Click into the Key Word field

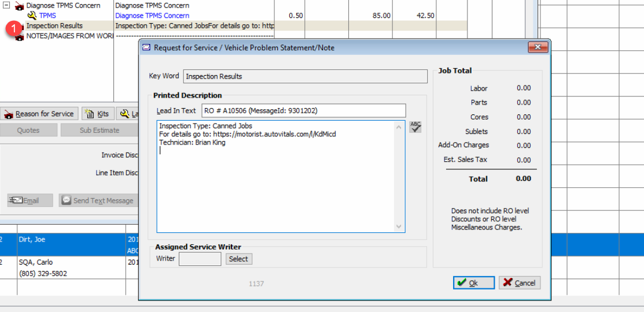(306, 76)
